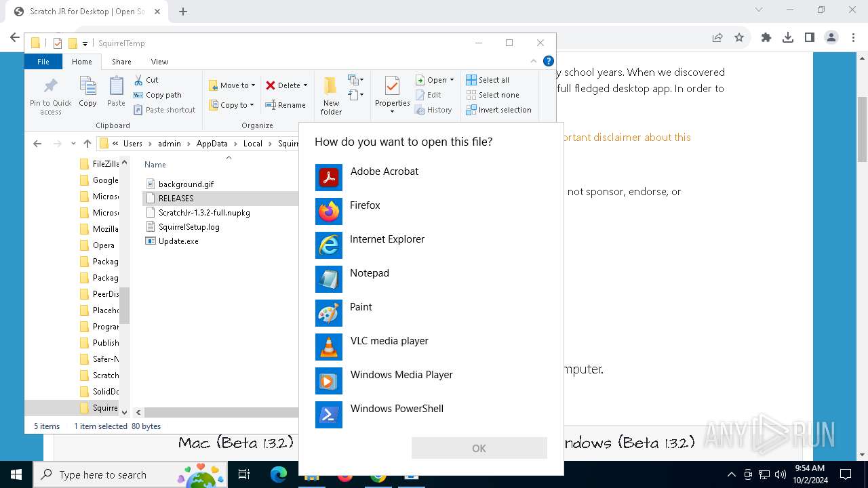Viewport: 868px width, 488px height.
Task: Select ScratchJr-1.3.2-full.nupkg file
Action: [x=204, y=212]
